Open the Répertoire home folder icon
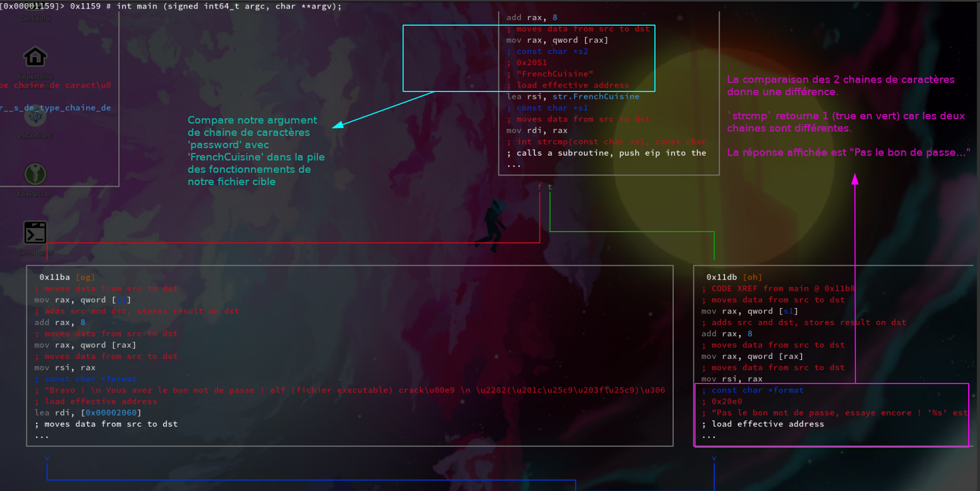The image size is (980, 491). click(x=35, y=57)
